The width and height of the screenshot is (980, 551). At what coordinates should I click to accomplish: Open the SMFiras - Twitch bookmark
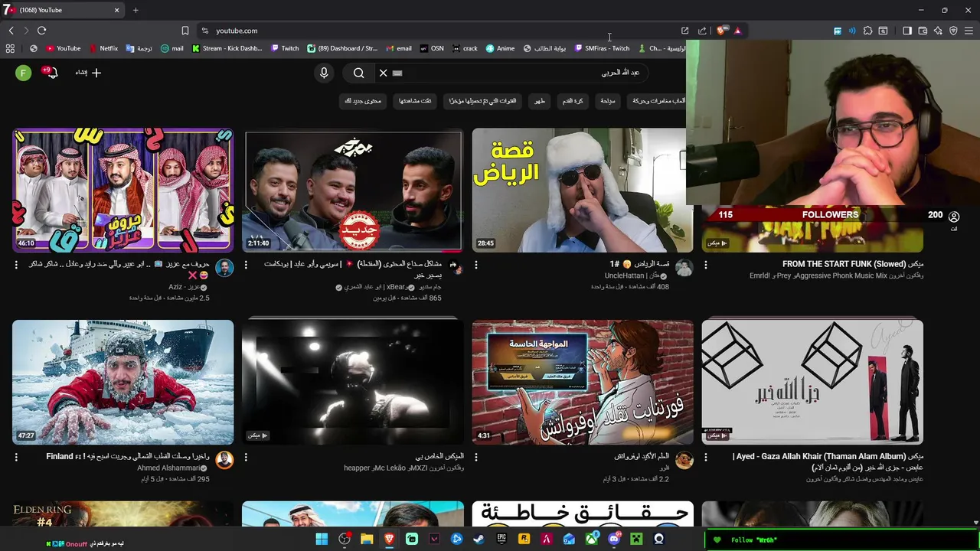602,48
